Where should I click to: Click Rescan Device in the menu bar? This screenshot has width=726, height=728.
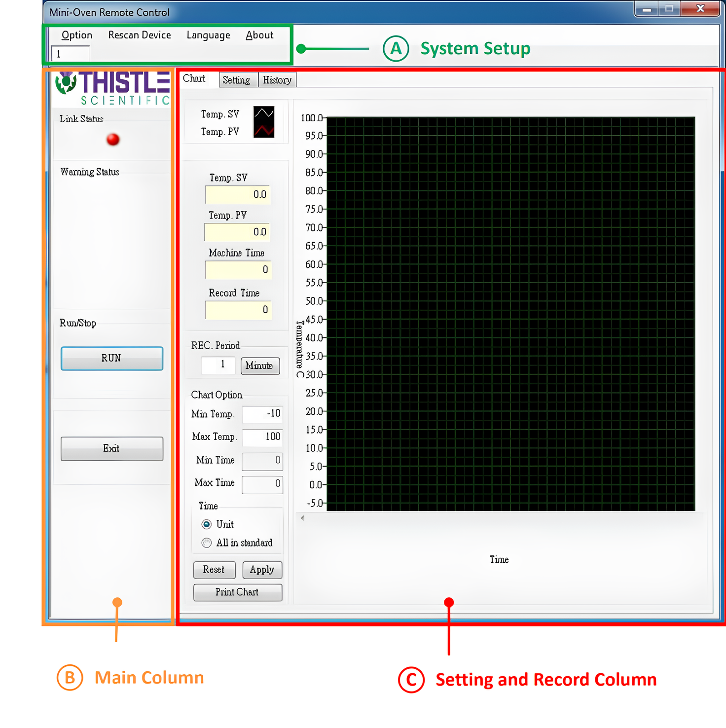pos(140,35)
